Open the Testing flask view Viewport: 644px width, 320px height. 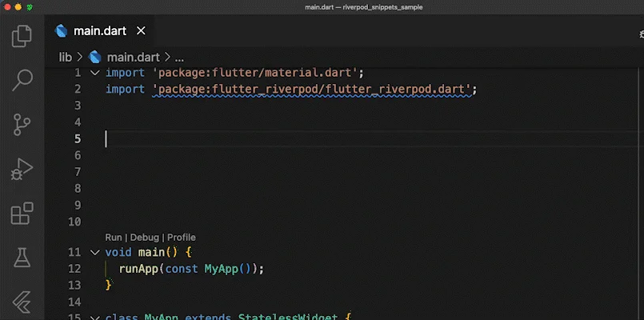click(x=22, y=258)
